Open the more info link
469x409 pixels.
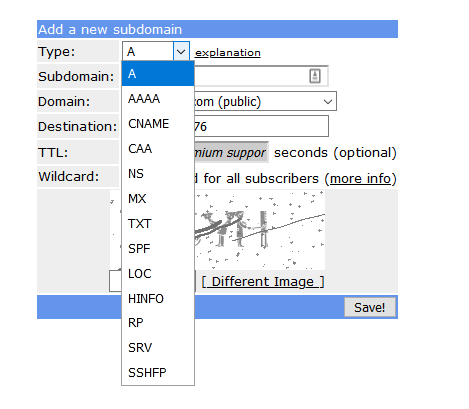pyautogui.click(x=360, y=179)
